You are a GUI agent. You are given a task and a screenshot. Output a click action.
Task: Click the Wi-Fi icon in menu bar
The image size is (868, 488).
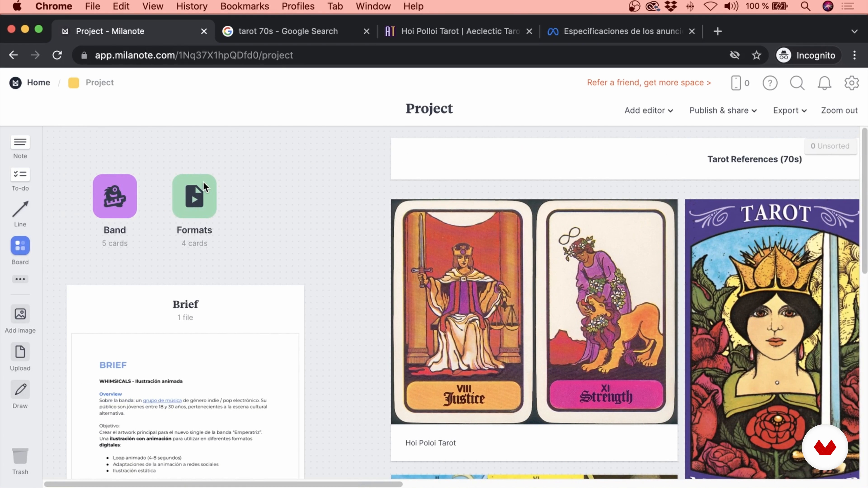pyautogui.click(x=710, y=6)
